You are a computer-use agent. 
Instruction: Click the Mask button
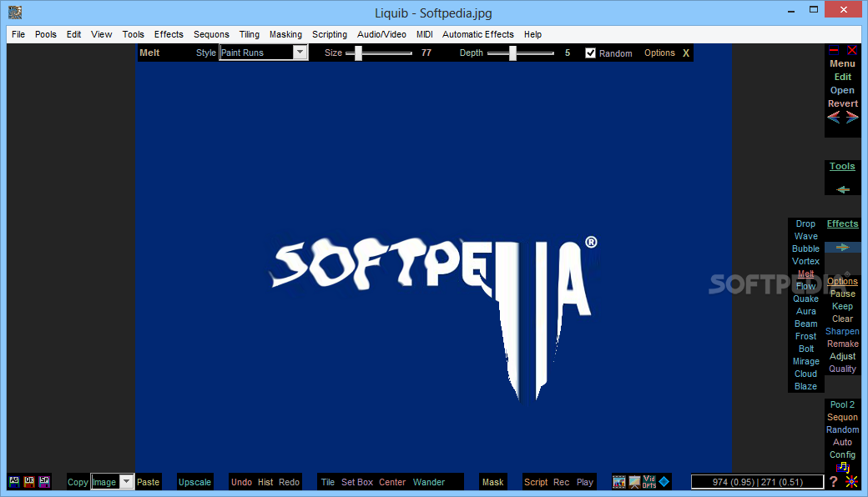coord(492,482)
